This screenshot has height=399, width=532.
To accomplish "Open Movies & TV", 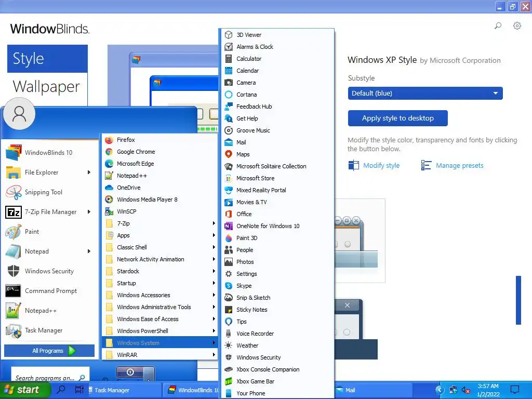I will pyautogui.click(x=277, y=202).
